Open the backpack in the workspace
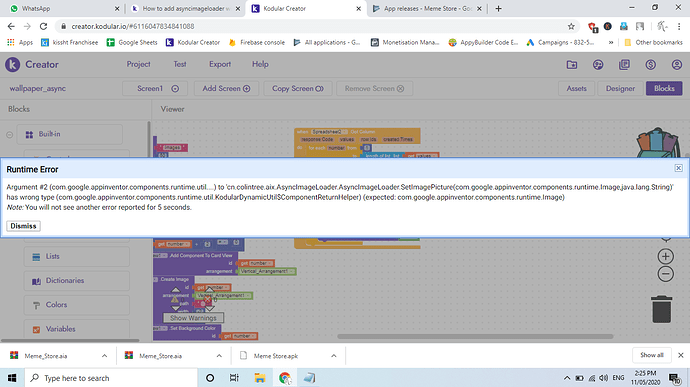The width and height of the screenshot is (690, 387). [657, 142]
